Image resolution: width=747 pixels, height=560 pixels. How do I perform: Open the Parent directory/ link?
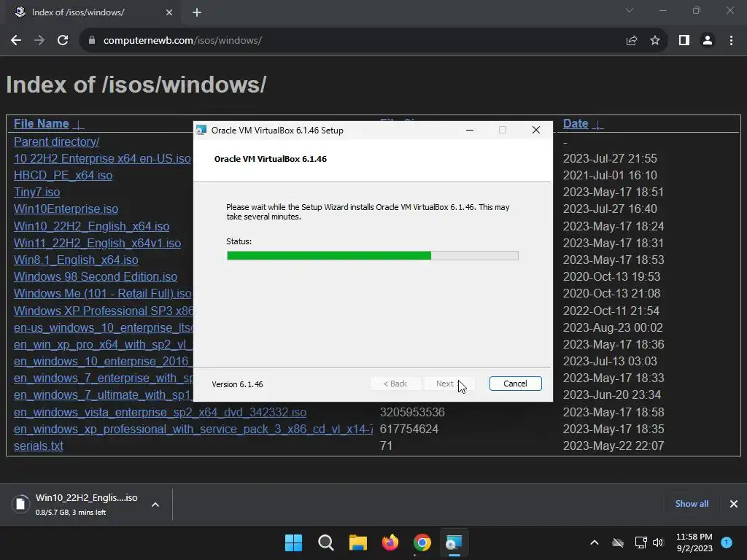pyautogui.click(x=57, y=141)
